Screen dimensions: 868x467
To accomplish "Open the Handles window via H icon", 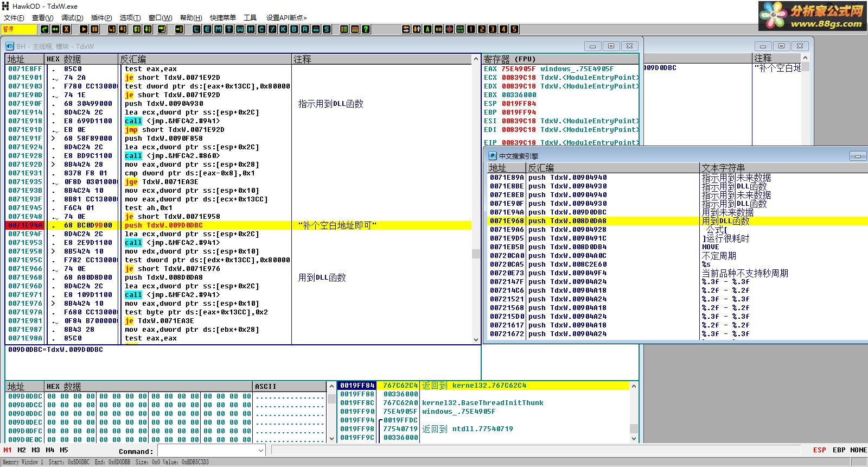I will 251,29.
